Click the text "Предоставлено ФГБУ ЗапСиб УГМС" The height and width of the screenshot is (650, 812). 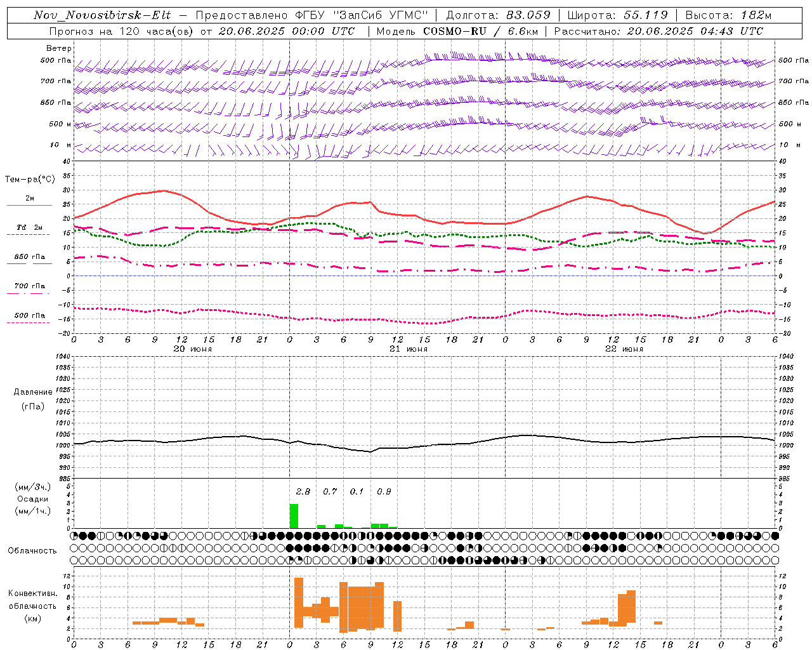coord(312,15)
